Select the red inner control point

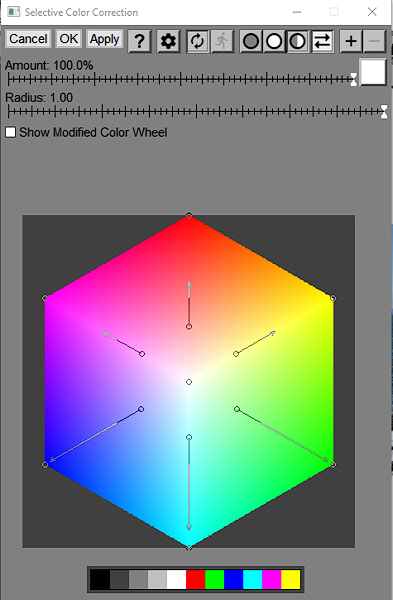pyautogui.click(x=189, y=326)
